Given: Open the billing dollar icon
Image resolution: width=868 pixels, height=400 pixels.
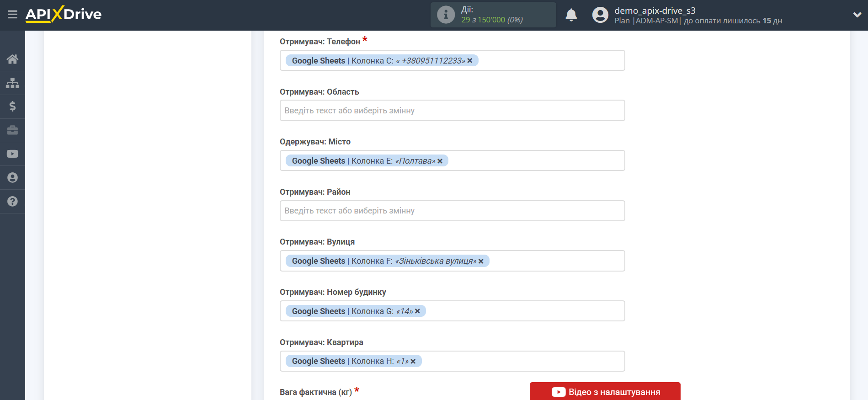Looking at the screenshot, I should [x=12, y=107].
